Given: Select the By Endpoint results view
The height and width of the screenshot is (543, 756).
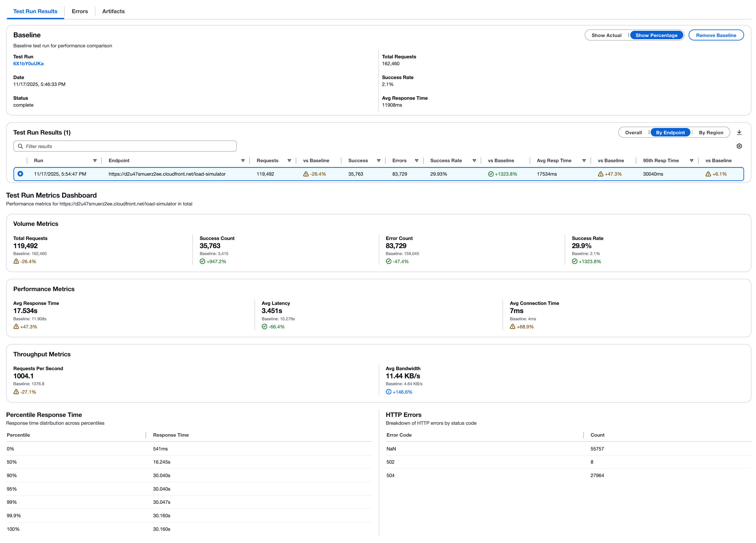Looking at the screenshot, I should tap(670, 132).
